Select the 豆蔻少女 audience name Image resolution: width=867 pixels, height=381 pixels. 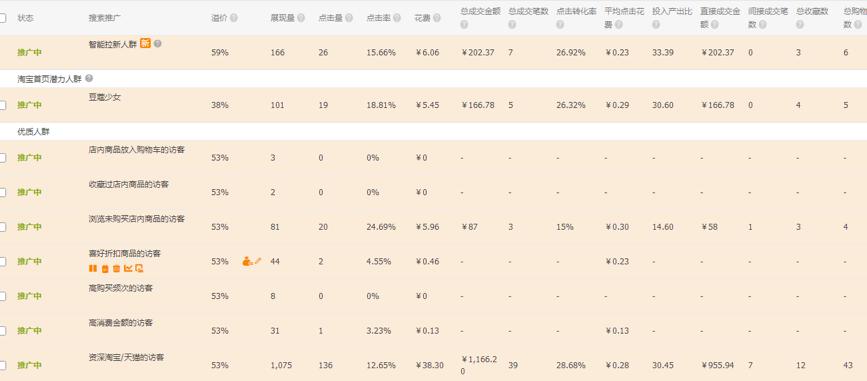[105, 97]
